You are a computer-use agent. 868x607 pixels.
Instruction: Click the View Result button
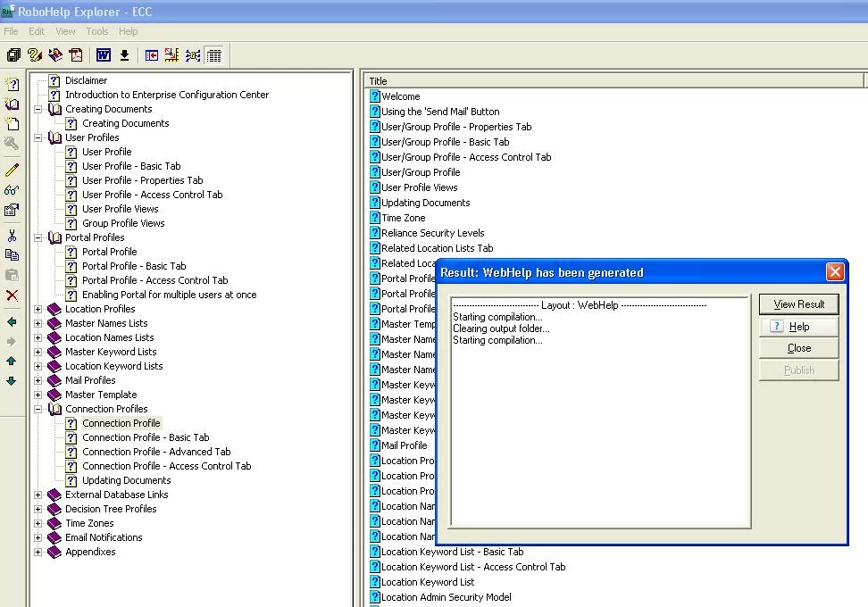[x=799, y=304]
